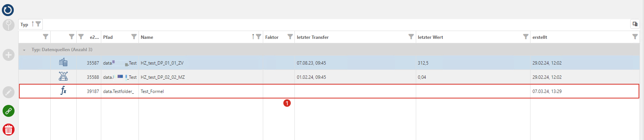Click letzter Wert value 312,5
The height and width of the screenshot is (140, 644).
pos(423,63)
